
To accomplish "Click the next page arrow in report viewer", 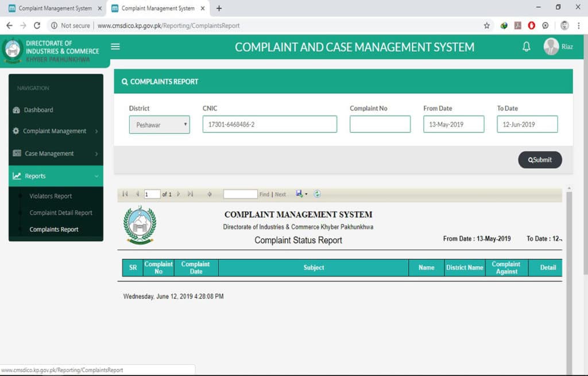I will (179, 194).
